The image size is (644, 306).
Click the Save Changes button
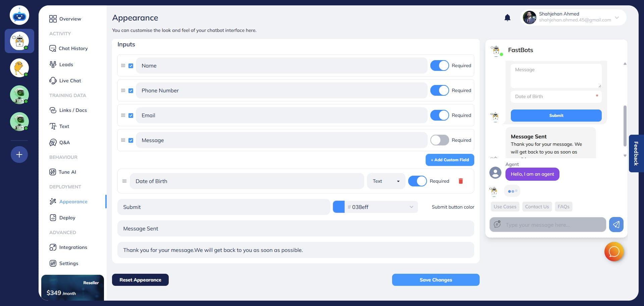[435, 280]
